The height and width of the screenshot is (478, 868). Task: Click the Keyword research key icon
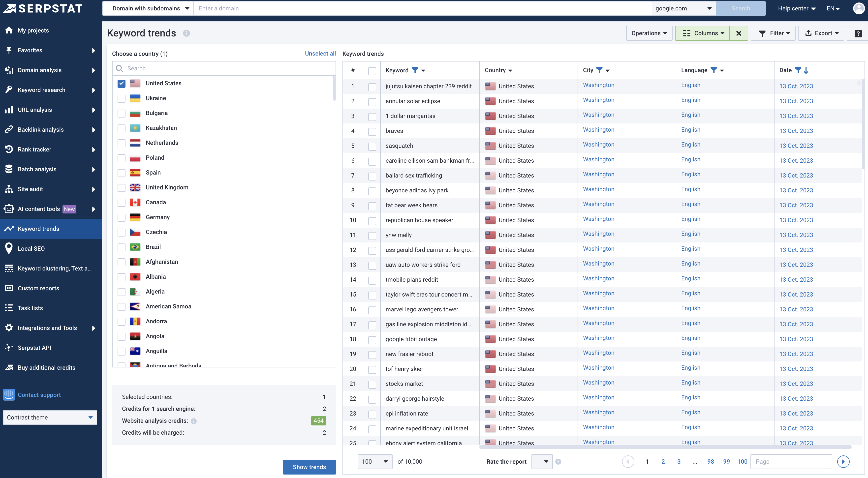click(x=9, y=90)
